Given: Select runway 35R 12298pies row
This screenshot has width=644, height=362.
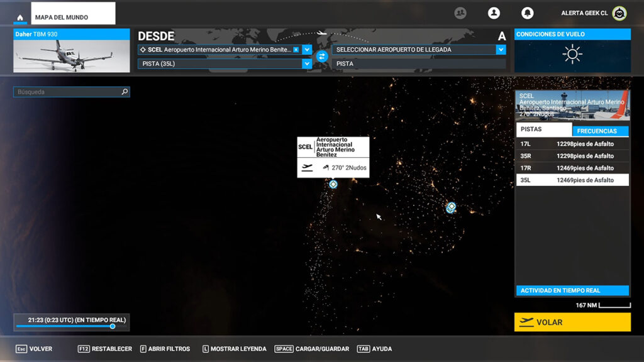Looking at the screenshot, I should click(x=572, y=156).
